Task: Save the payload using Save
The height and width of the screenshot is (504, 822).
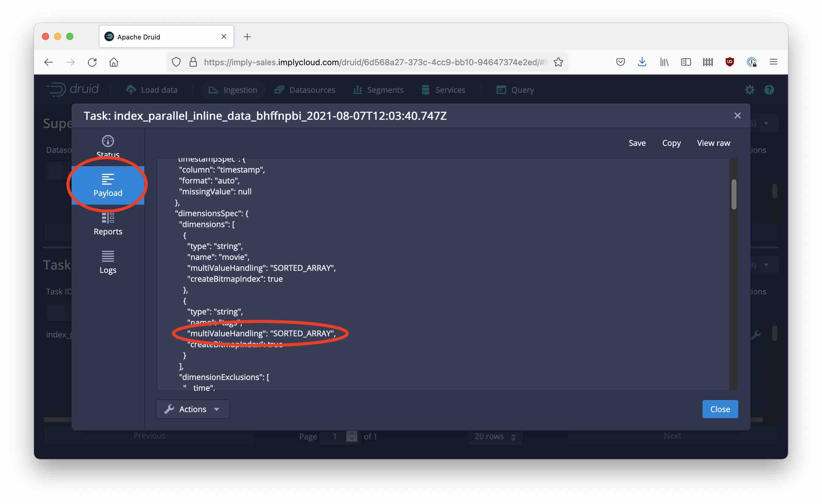Action: pos(637,143)
